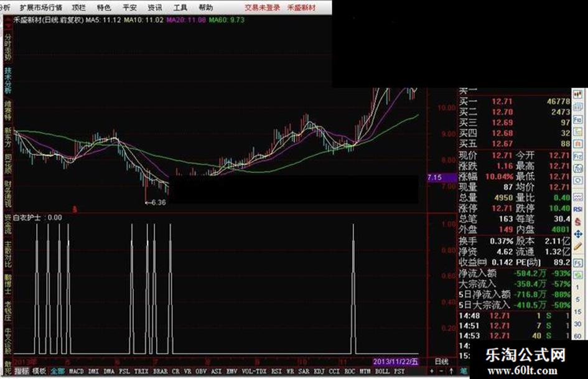Open the 同花顺 side tab
588x379 pixels.
[x=8, y=164]
